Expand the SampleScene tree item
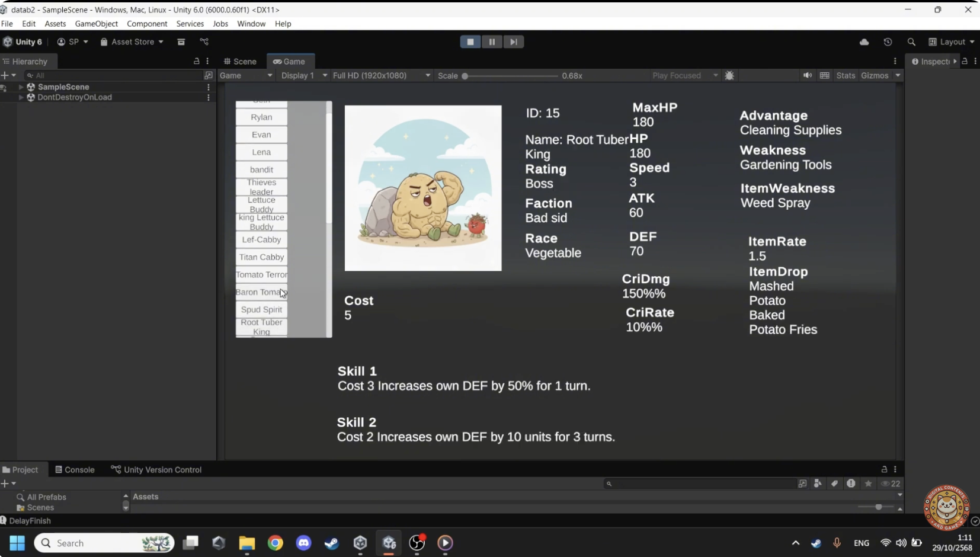 (21, 87)
